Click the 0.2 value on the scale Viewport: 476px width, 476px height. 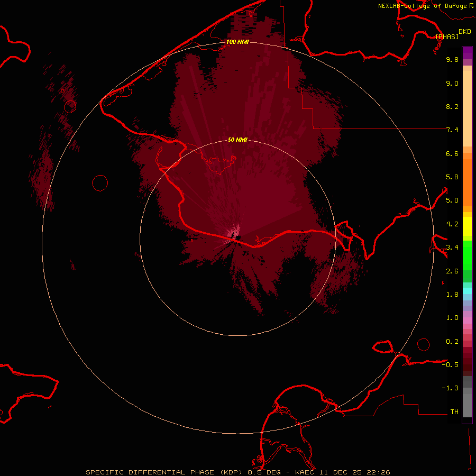click(x=452, y=342)
